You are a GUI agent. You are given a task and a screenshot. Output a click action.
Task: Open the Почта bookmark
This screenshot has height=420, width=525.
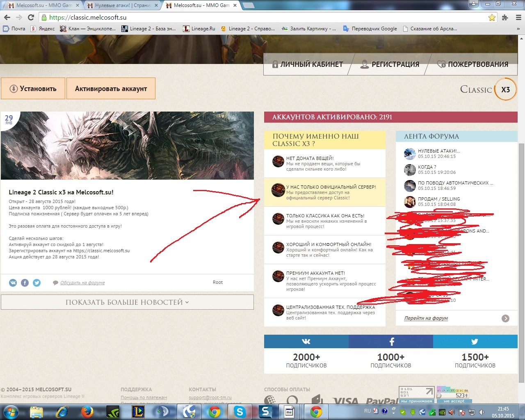[14, 29]
